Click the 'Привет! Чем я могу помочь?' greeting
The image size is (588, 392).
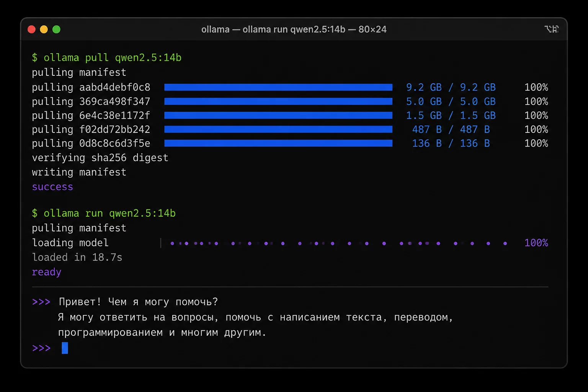(x=138, y=302)
